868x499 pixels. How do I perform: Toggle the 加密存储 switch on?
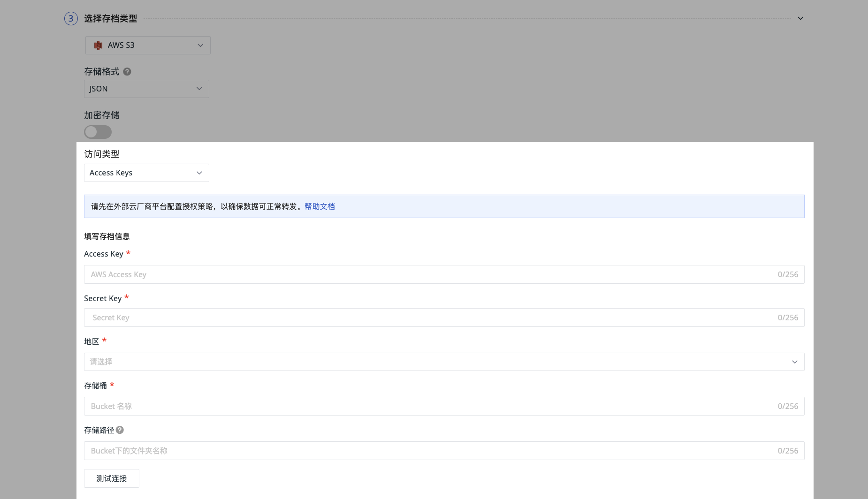98,132
